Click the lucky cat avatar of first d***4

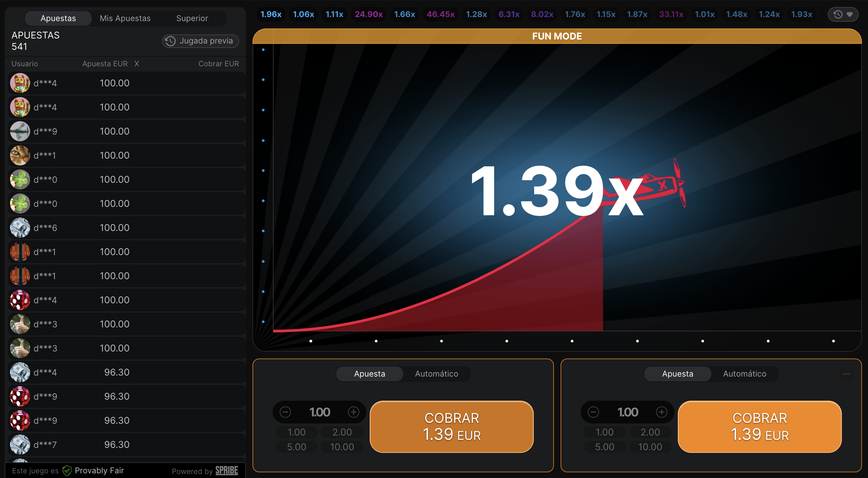click(x=20, y=83)
